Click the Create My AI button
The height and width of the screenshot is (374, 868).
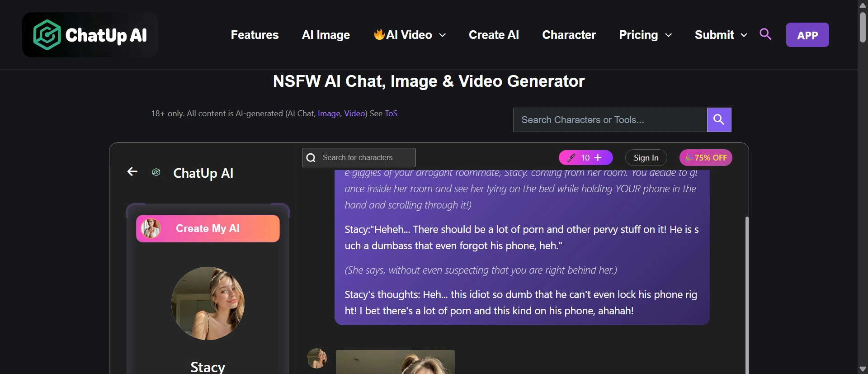(x=208, y=228)
